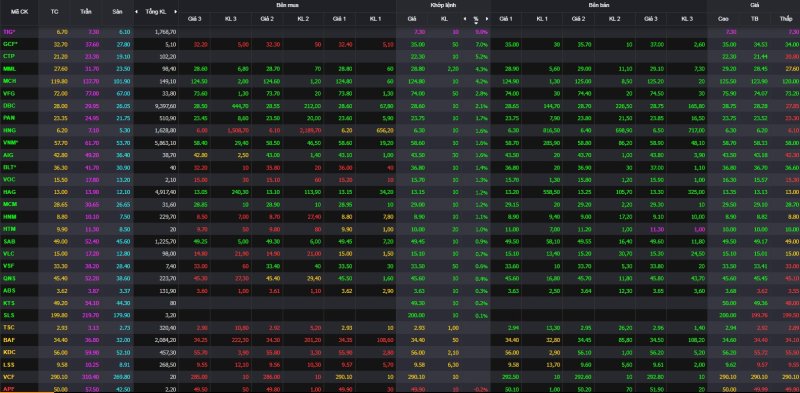The width and height of the screenshot is (800, 393).
Task: Sort by the % change column header
Action: [476, 19]
